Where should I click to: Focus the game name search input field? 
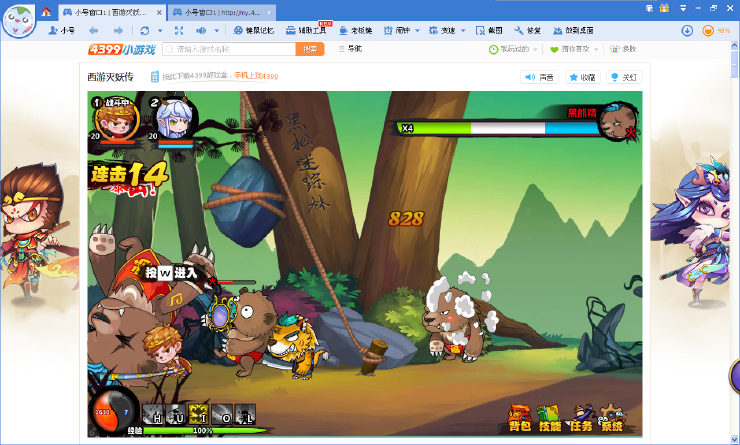229,49
